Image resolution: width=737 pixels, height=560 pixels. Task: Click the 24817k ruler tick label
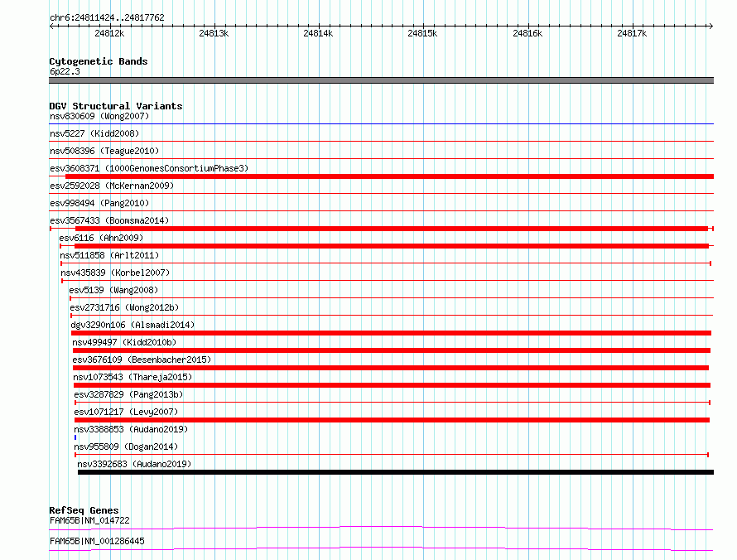(x=632, y=33)
